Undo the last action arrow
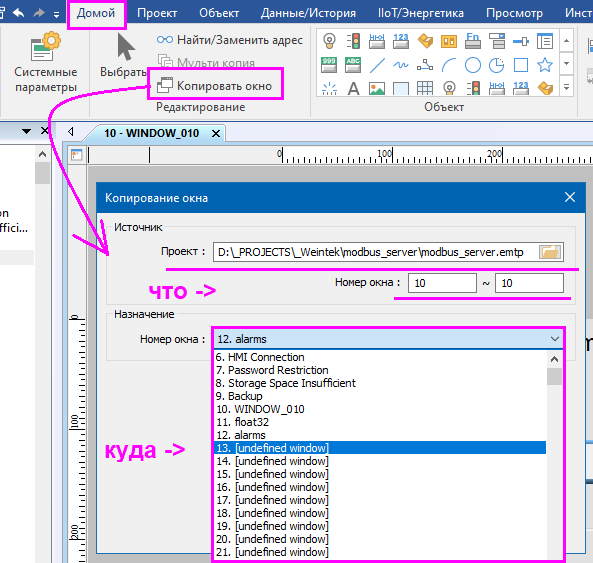The height and width of the screenshot is (563, 593). pyautogui.click(x=19, y=13)
